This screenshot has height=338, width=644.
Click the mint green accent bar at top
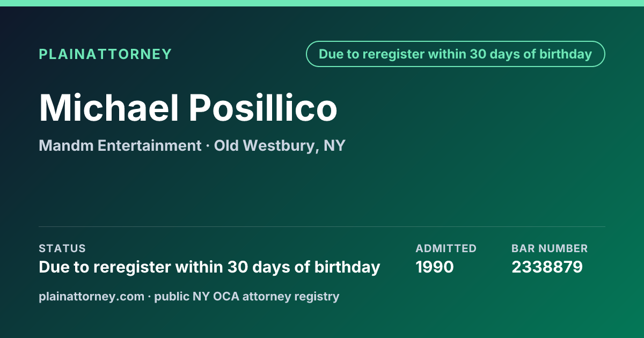[x=322, y=3]
